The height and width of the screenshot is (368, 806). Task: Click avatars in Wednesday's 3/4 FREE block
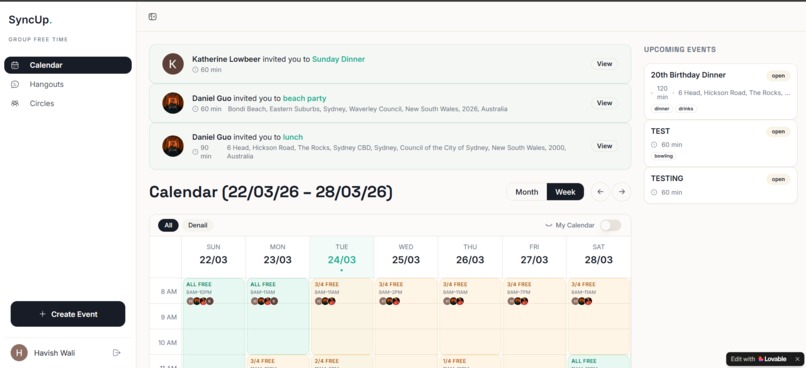pos(390,301)
